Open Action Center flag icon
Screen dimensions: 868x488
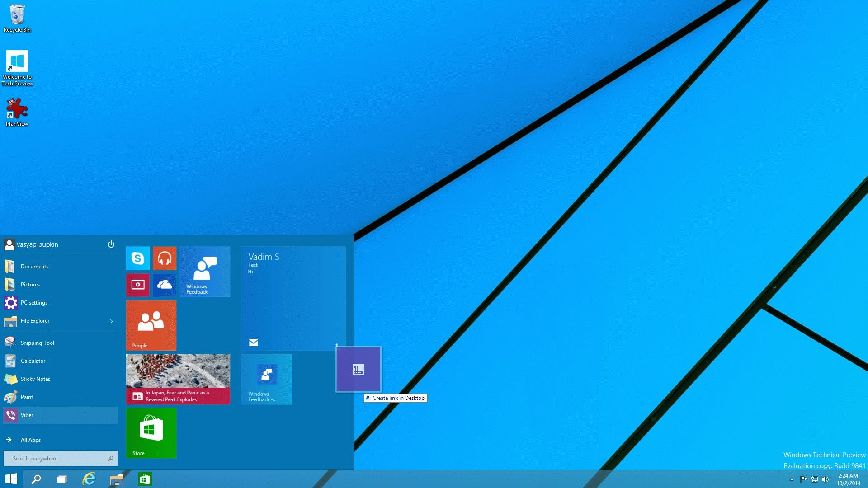coord(803,479)
